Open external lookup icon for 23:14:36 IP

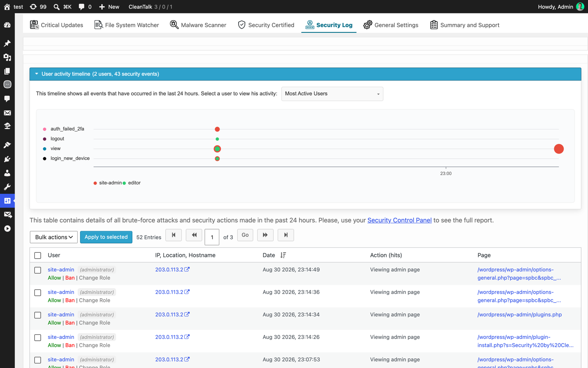(187, 292)
